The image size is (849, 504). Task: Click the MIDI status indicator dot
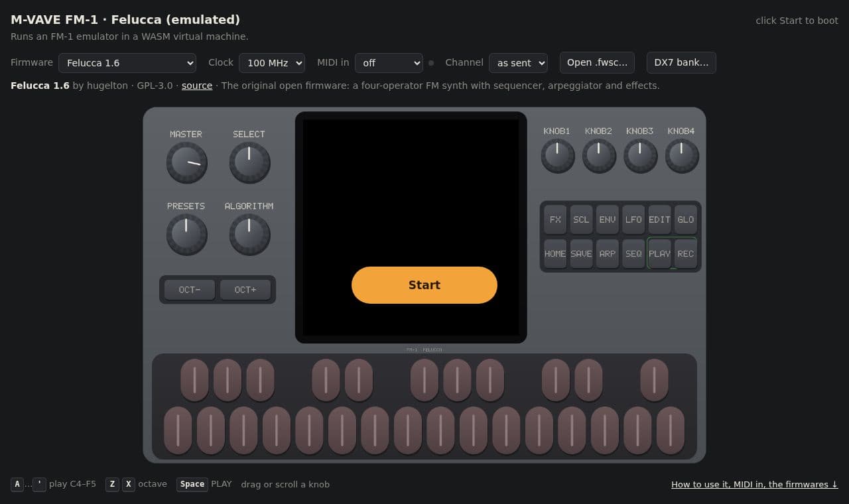[x=431, y=63]
